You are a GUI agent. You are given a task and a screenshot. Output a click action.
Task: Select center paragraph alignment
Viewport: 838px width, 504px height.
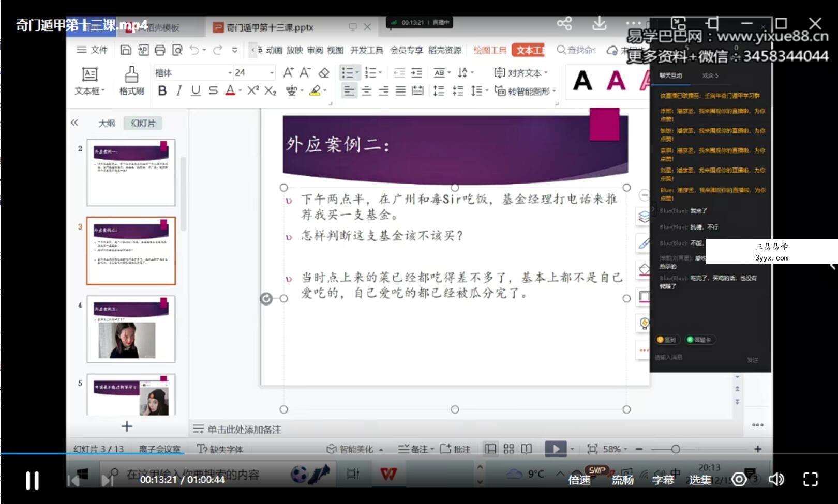coord(366,91)
